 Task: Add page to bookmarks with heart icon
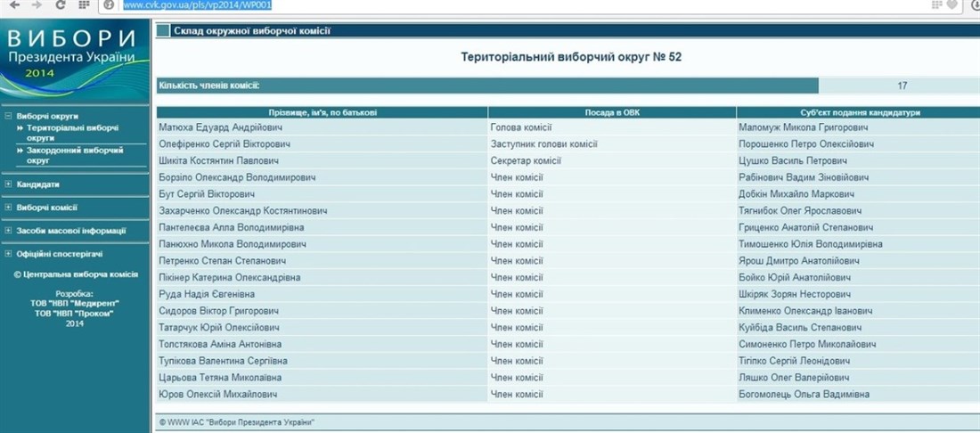coord(952,5)
